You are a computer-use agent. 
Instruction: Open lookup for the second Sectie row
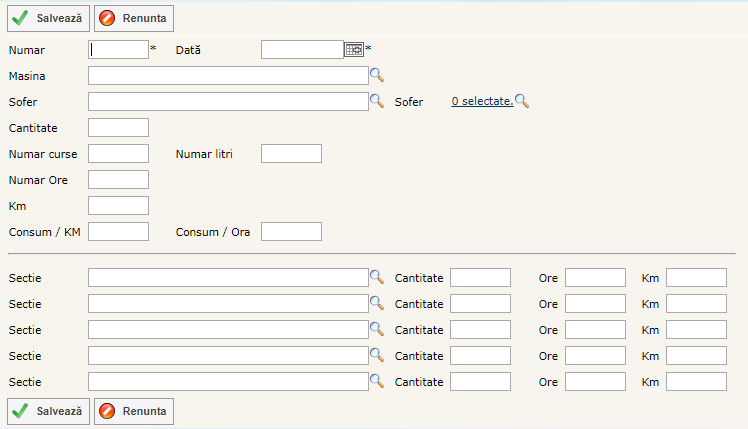377,303
